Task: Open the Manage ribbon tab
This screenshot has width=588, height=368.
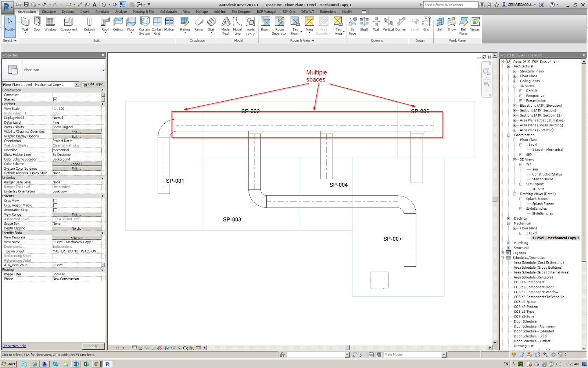Action: point(201,11)
